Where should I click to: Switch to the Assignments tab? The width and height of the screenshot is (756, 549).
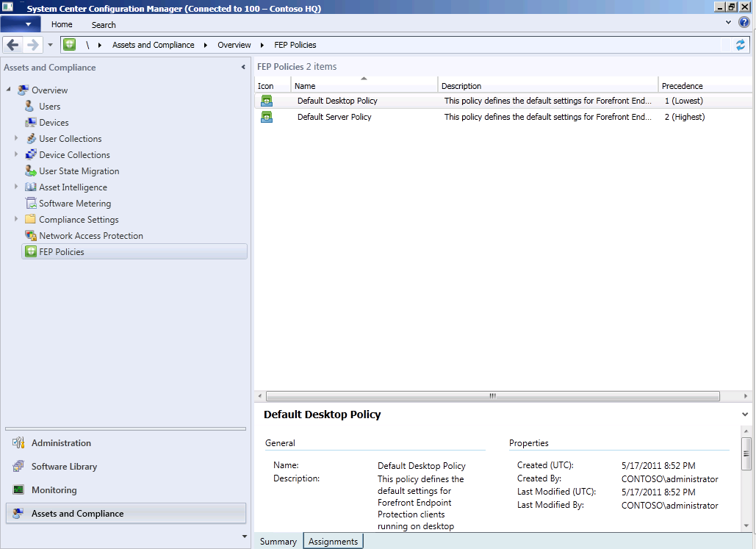pyautogui.click(x=333, y=542)
